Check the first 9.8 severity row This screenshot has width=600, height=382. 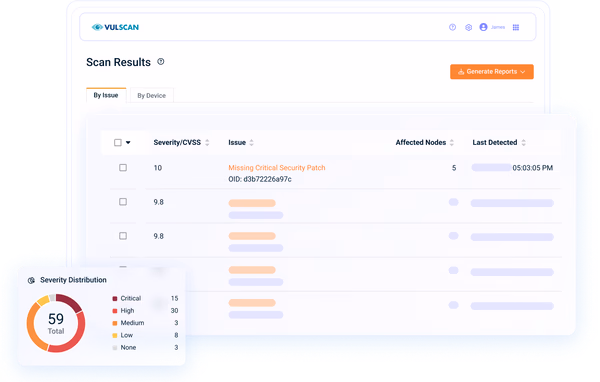(123, 202)
